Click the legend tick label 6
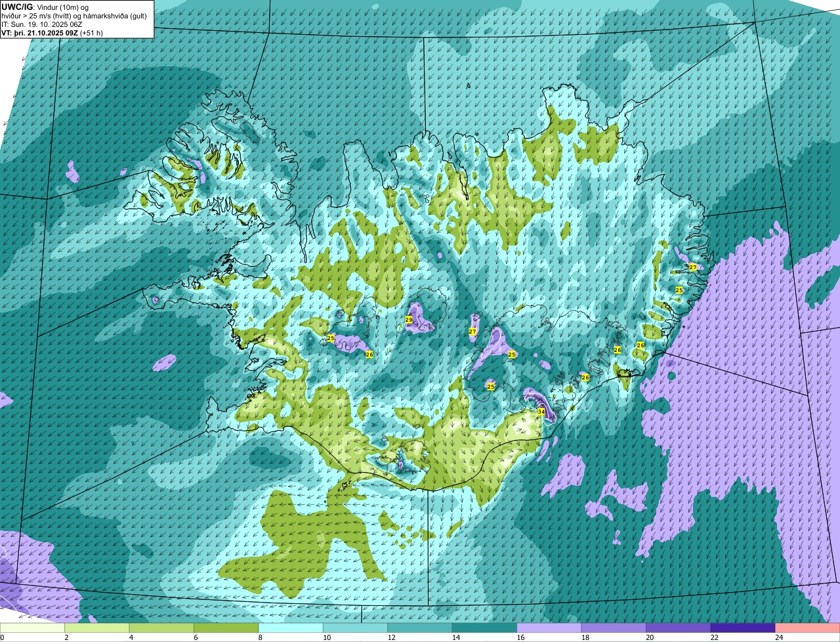This screenshot has height=642, width=840. click(196, 637)
